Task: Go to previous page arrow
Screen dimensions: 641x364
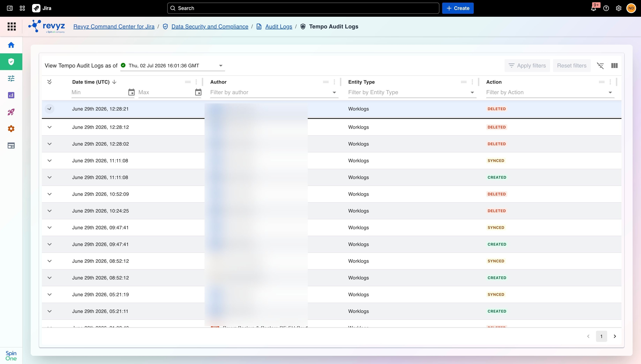Action: pyautogui.click(x=588, y=336)
